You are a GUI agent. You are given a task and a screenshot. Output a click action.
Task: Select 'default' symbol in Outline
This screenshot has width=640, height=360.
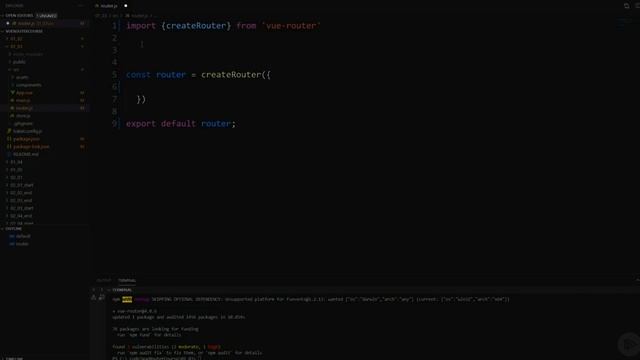[x=23, y=236]
